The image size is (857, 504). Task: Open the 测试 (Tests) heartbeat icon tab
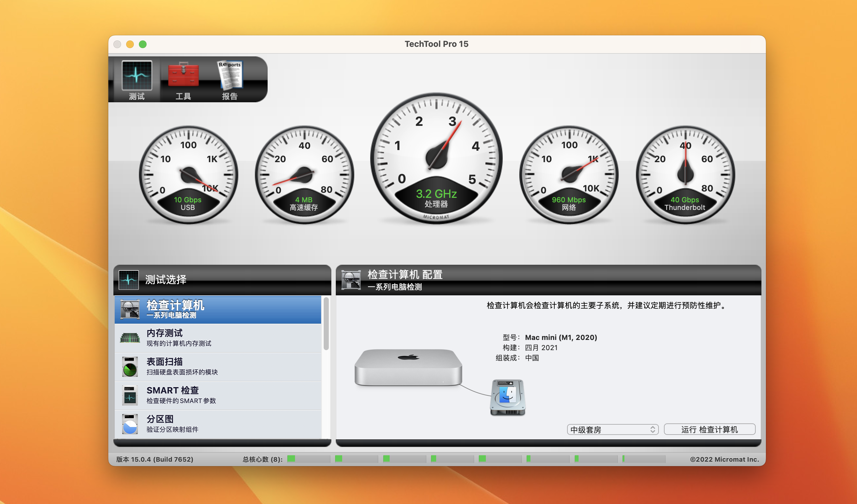coord(137,76)
